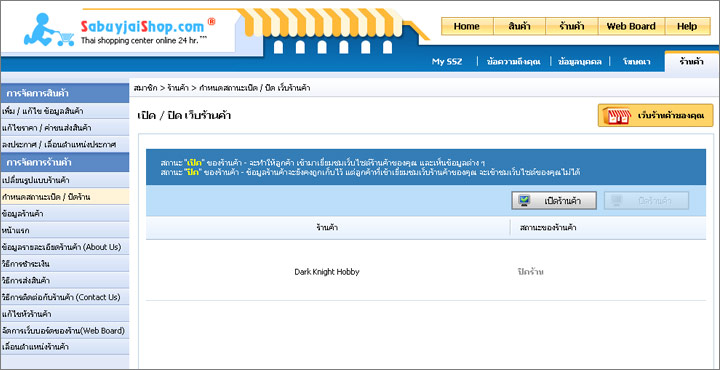
Task: Click the ปิดร้าน status text
Action: pos(530,272)
